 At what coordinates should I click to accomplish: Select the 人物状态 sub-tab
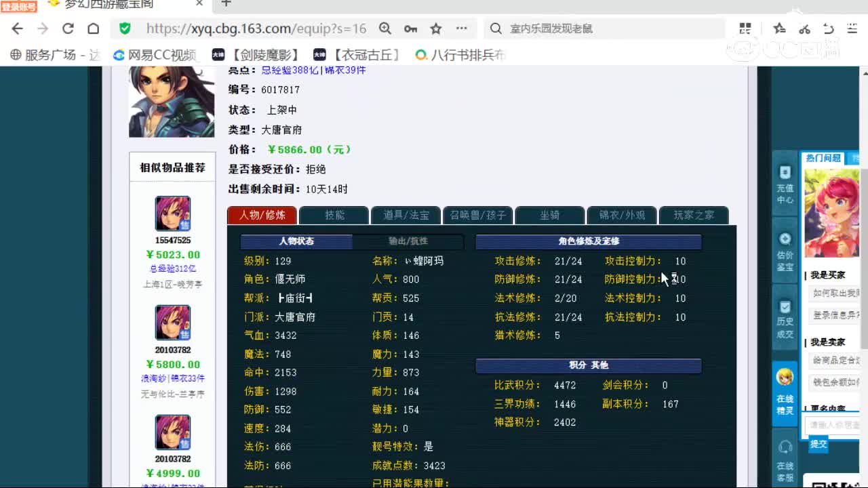point(296,241)
